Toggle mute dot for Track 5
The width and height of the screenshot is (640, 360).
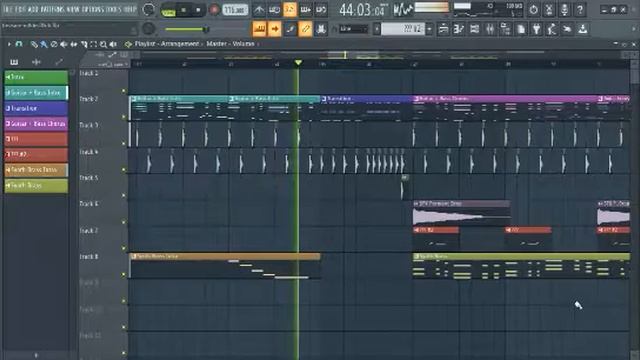[124, 196]
